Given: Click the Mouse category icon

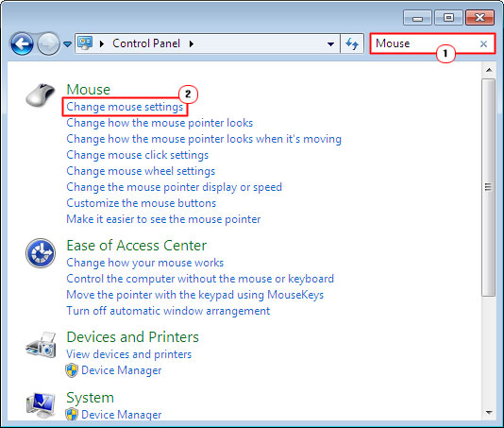Looking at the screenshot, I should (41, 95).
